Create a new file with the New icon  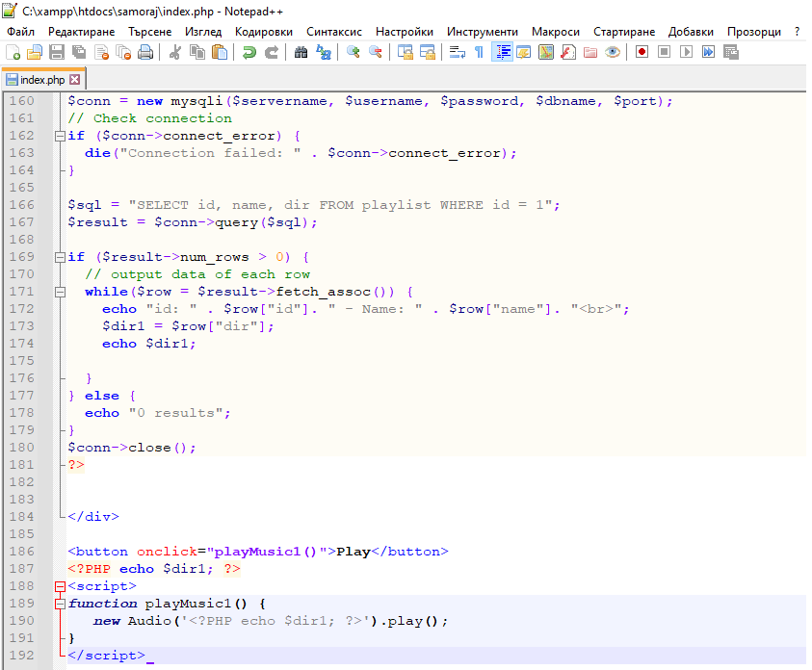[x=13, y=52]
